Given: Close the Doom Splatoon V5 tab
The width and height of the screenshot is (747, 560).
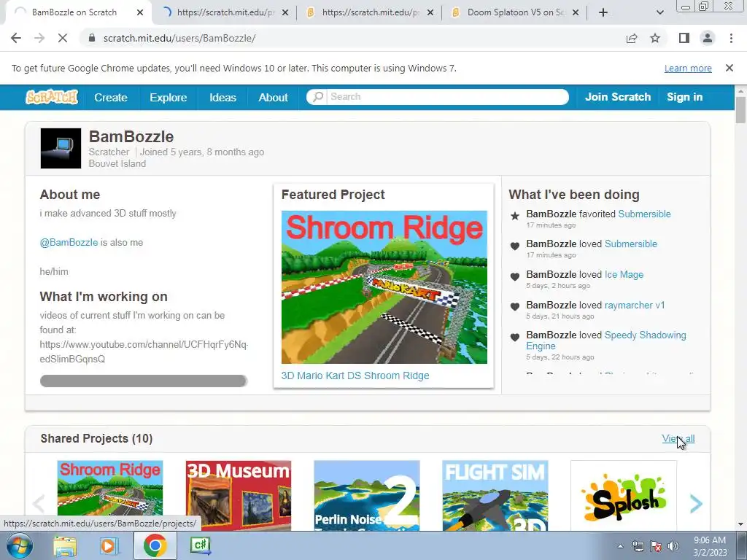Looking at the screenshot, I should [x=576, y=13].
